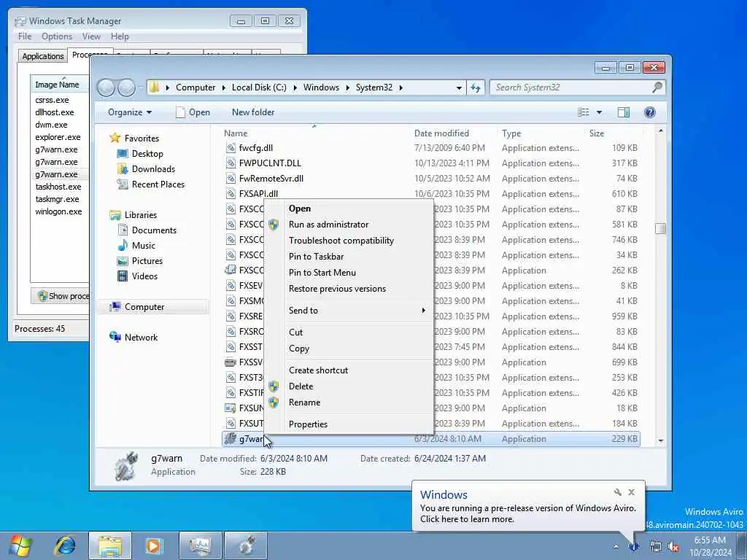
Task: Click the refresh icon beside address bar
Action: (476, 87)
